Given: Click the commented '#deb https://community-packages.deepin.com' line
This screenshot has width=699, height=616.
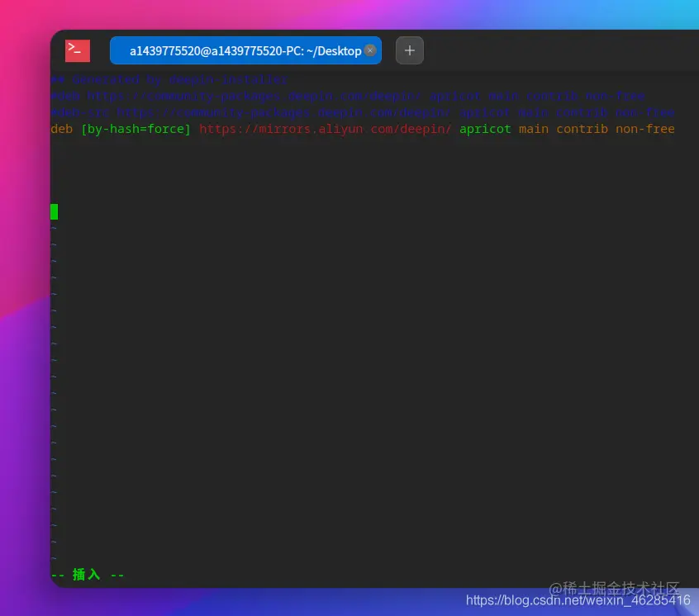Looking at the screenshot, I should point(348,97).
